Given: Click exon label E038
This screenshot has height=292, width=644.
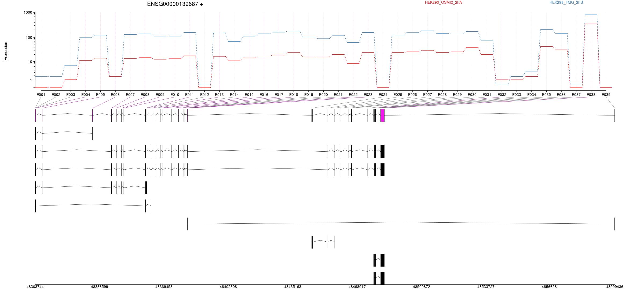Looking at the screenshot, I should [x=591, y=95].
